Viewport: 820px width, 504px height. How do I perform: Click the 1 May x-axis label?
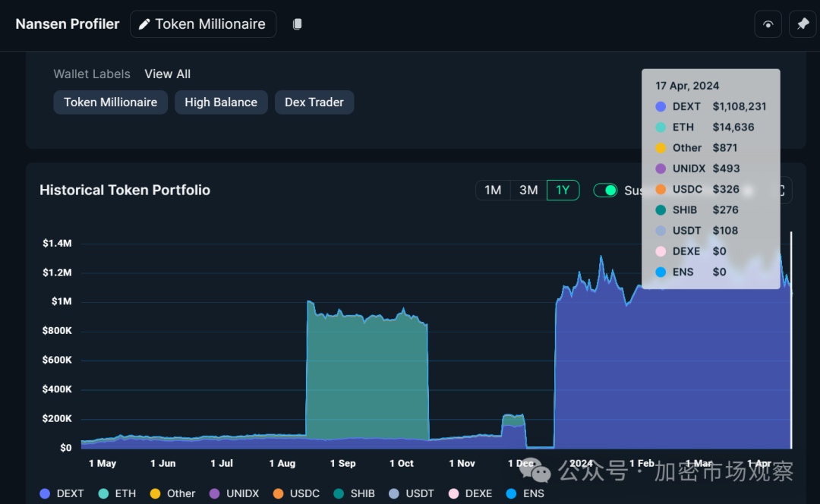click(102, 463)
